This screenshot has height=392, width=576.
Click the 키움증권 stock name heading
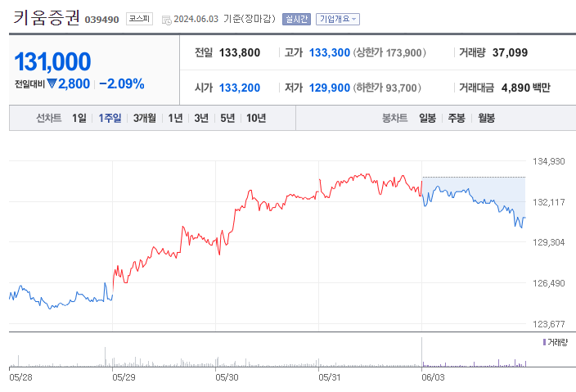click(x=47, y=17)
